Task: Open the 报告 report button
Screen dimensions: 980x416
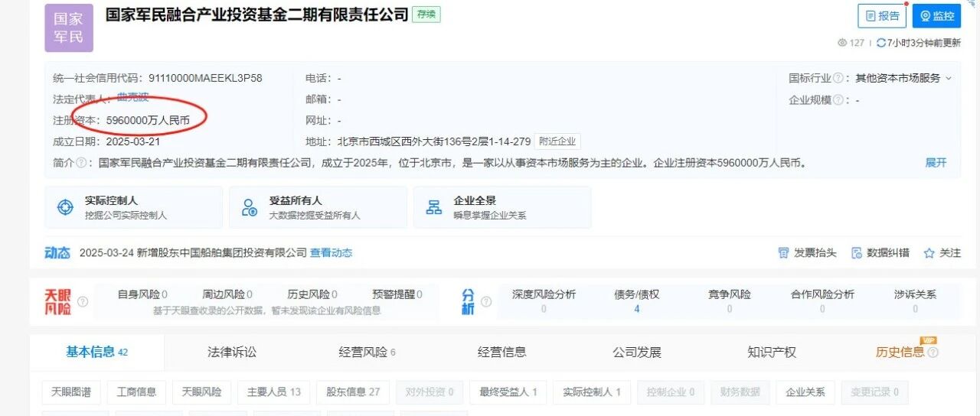Action: [882, 16]
